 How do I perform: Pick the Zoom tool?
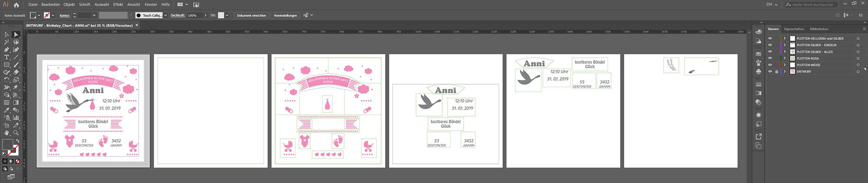[16, 133]
